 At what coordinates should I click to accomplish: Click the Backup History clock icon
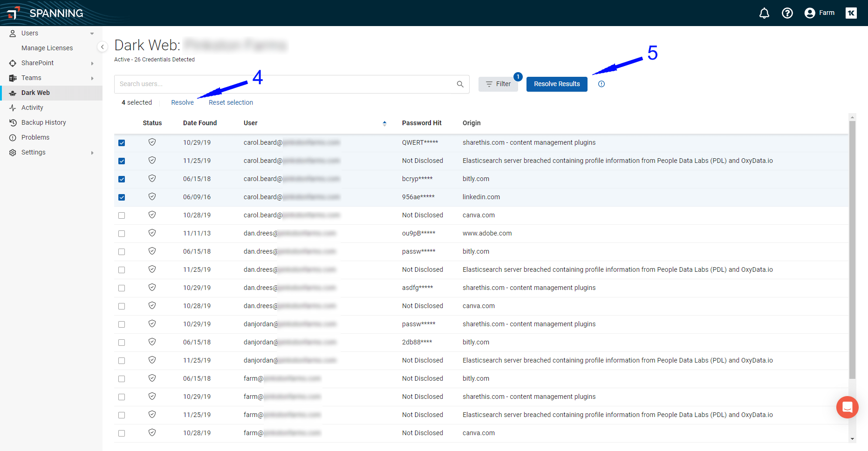click(x=13, y=123)
